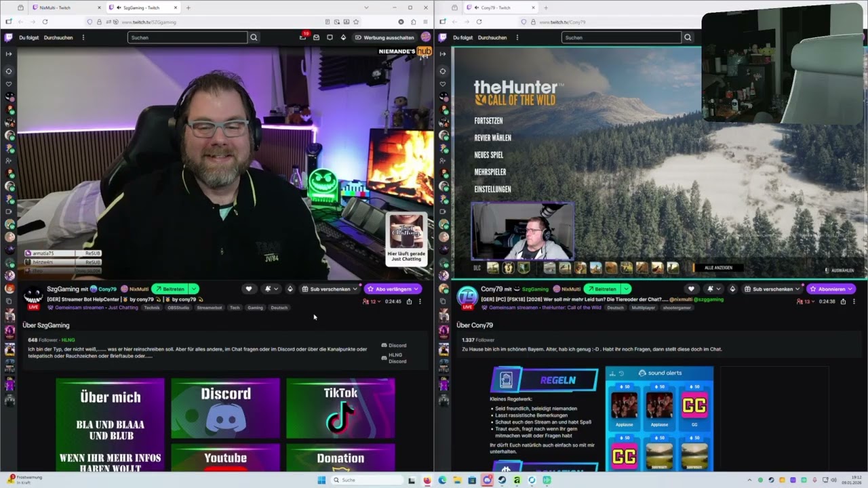
Task: Expand Beitreten dropdown arrow on SzgGaming
Action: (x=194, y=289)
